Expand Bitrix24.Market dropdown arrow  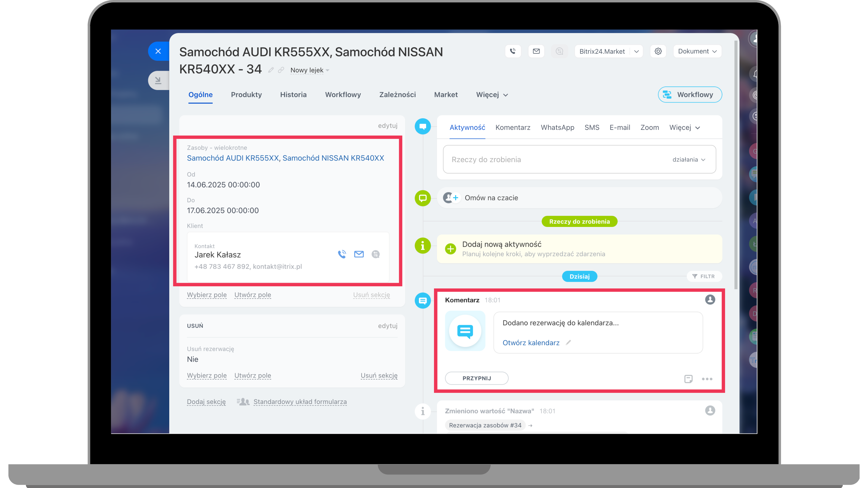[x=636, y=51]
